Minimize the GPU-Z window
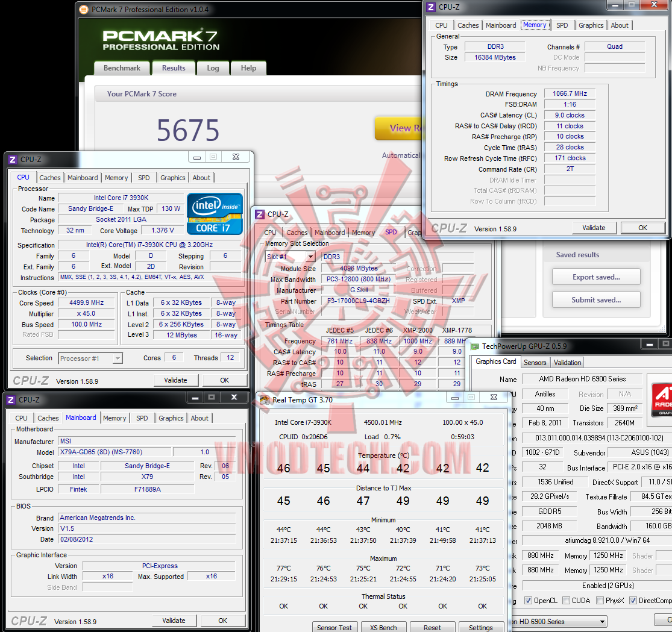This screenshot has width=672, height=632. [x=649, y=344]
